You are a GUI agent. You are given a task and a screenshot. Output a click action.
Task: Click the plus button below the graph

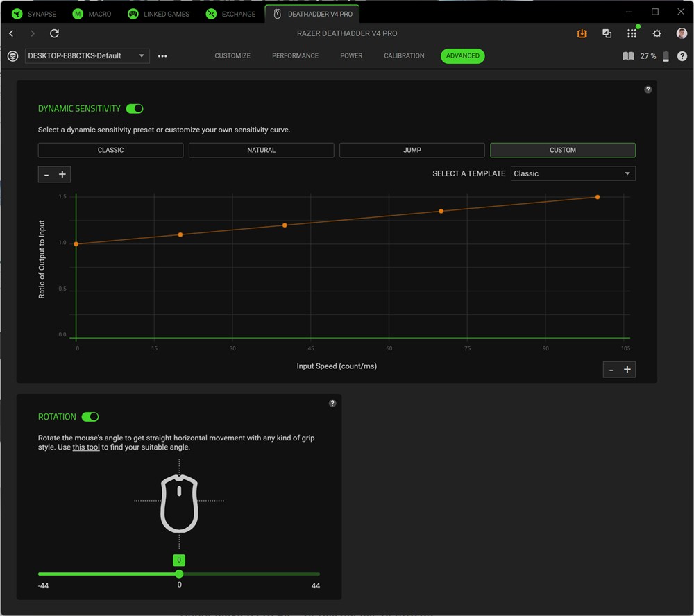(x=627, y=370)
